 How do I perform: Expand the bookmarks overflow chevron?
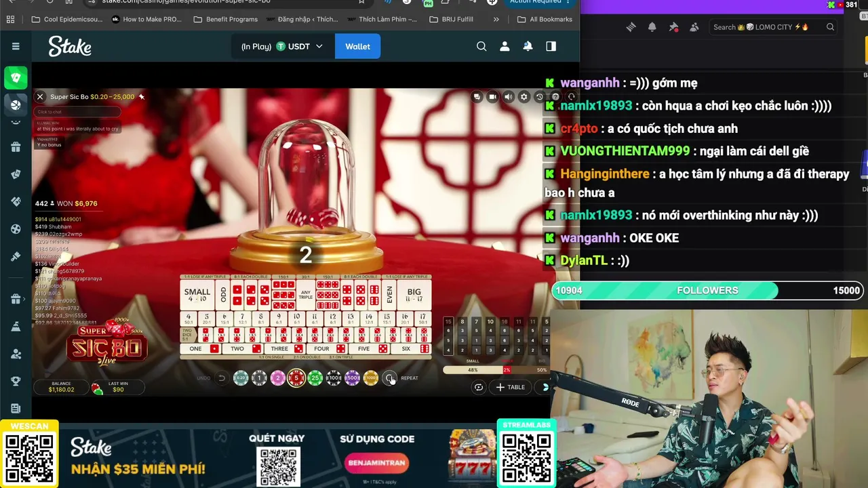point(496,19)
